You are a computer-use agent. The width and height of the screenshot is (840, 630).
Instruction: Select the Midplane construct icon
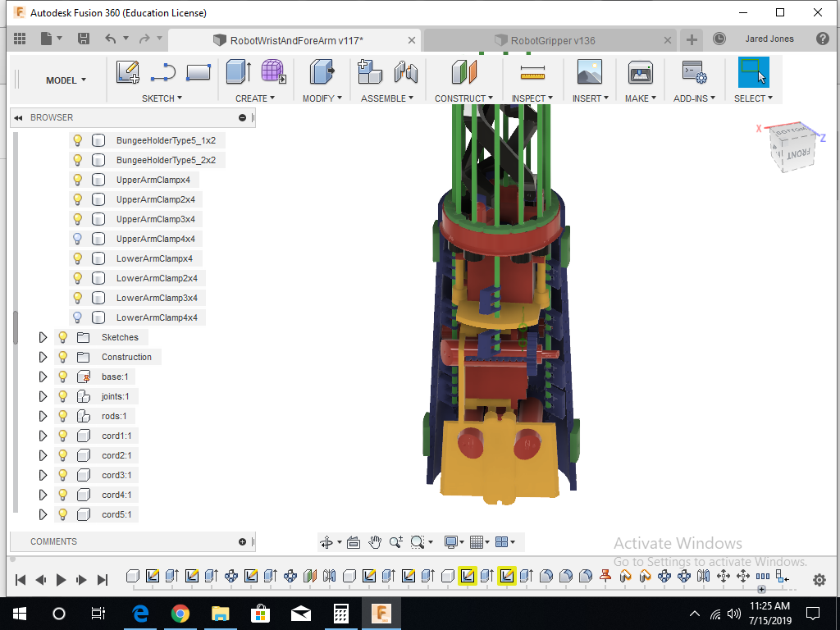pos(464,72)
